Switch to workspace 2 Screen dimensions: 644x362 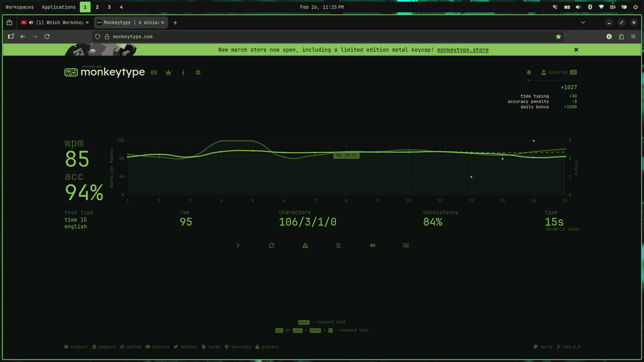[97, 7]
